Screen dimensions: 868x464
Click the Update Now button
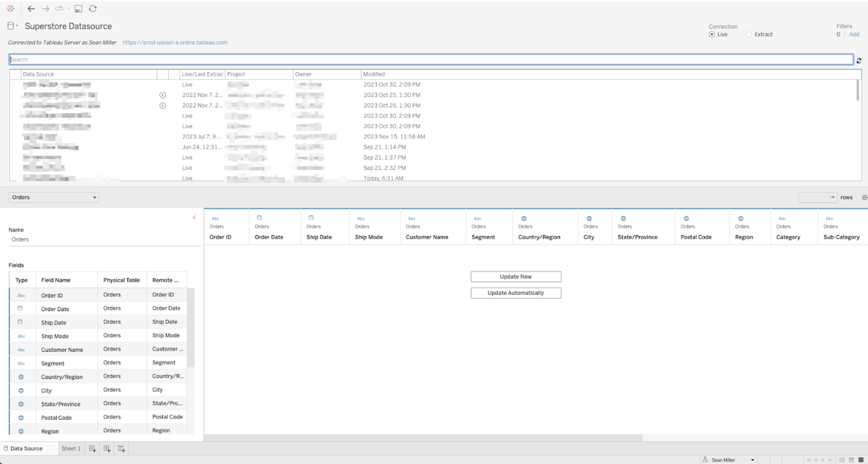coord(515,277)
